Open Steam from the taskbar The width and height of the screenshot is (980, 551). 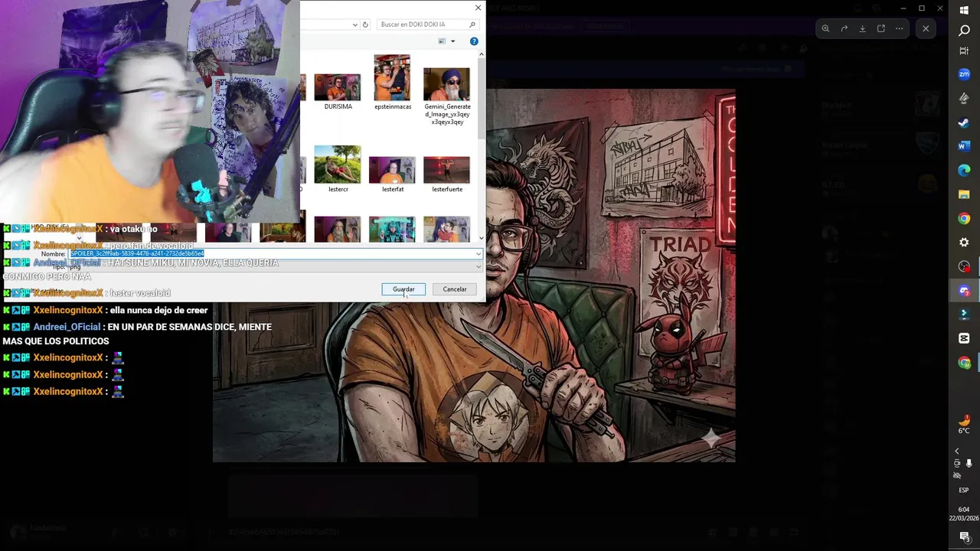964,122
